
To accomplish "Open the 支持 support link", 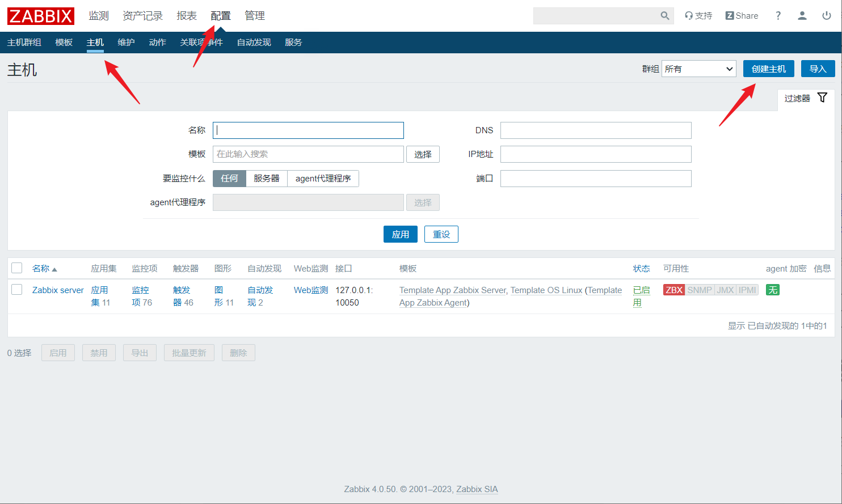I will point(698,16).
